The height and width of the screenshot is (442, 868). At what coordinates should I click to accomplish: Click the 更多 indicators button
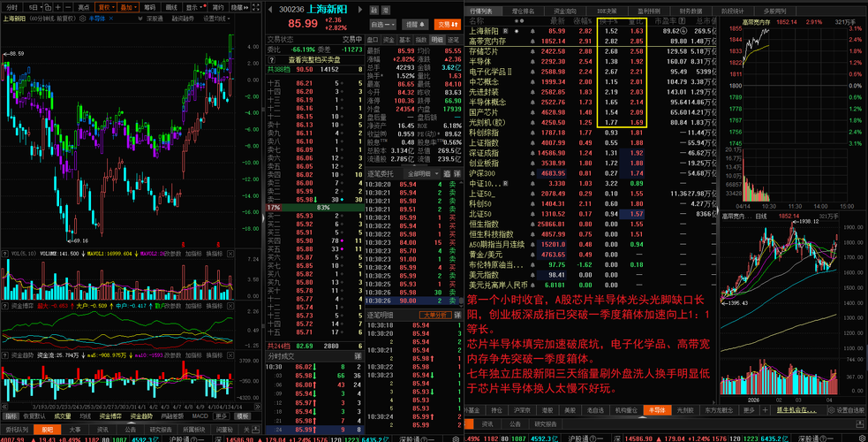pyautogui.click(x=222, y=416)
